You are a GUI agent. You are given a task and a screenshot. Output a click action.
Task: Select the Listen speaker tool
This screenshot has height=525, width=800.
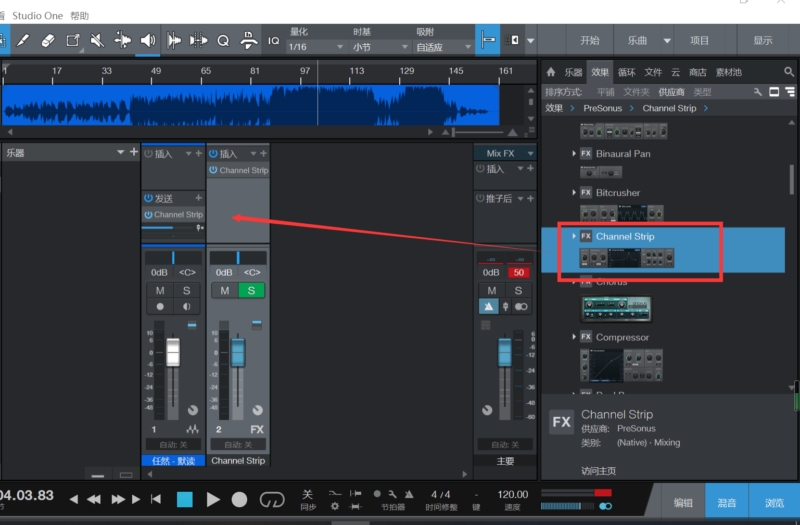tap(147, 41)
